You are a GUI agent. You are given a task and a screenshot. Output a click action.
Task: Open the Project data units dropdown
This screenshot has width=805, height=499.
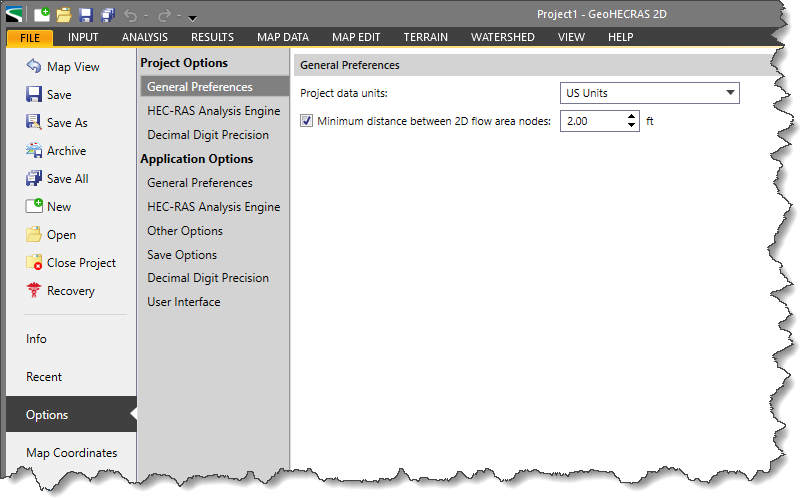730,94
